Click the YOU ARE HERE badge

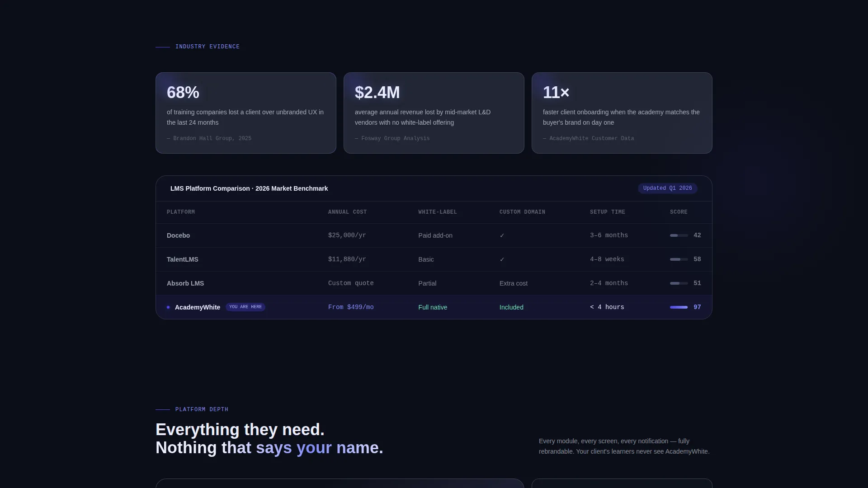[x=245, y=307]
